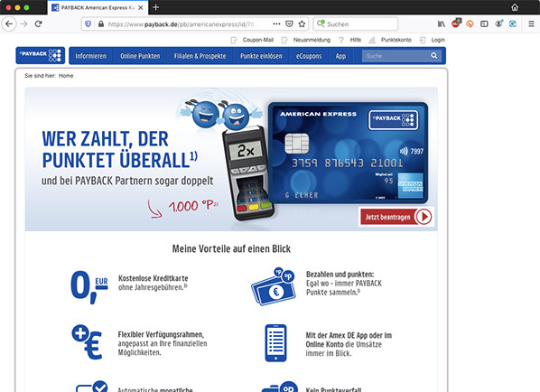This screenshot has width=540, height=392.
Task: Click the red extension icon with badge
Action: (x=456, y=23)
